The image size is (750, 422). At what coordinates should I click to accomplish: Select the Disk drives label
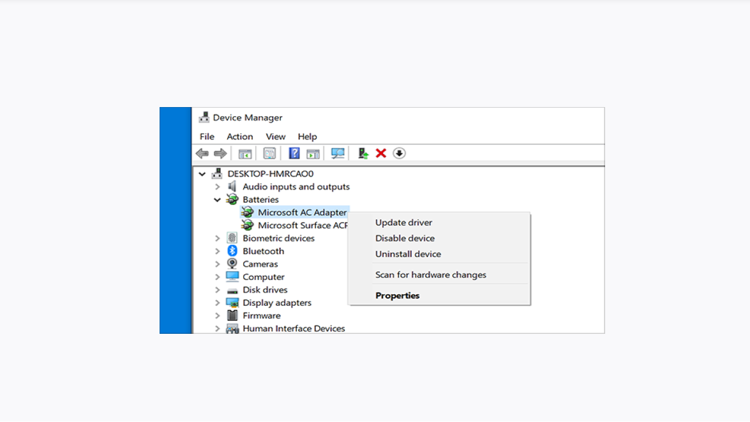click(265, 290)
